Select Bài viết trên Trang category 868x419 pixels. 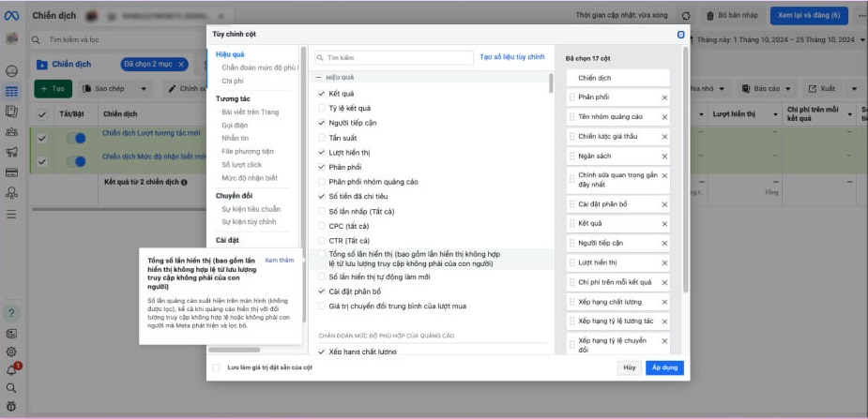point(251,112)
